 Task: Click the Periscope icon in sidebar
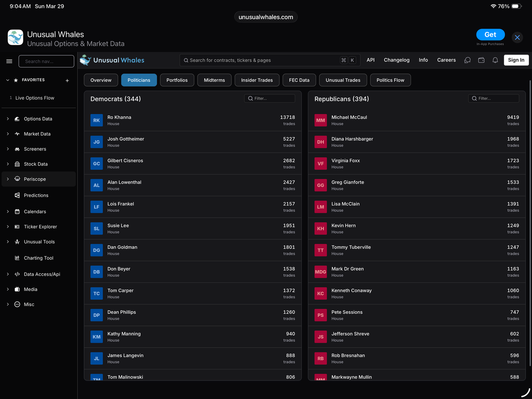[17, 179]
